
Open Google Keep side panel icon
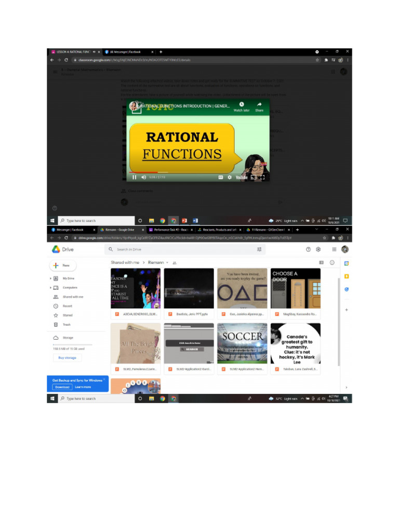point(347,276)
